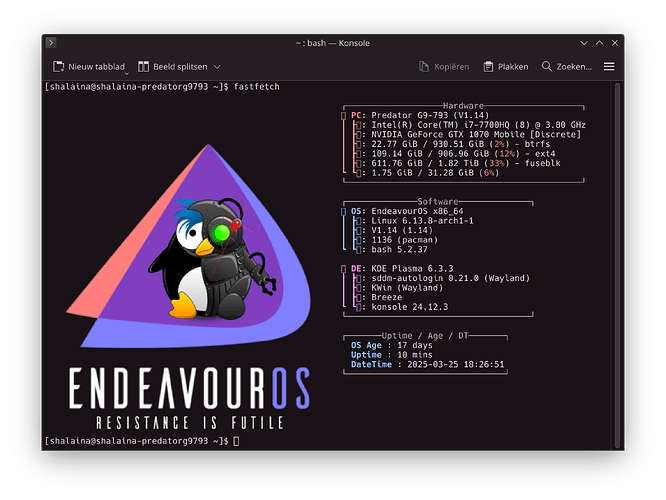Image resolution: width=666 pixels, height=500 pixels.
Task: Click the 109.14 GiB ext4 disk line
Action: (x=463, y=154)
